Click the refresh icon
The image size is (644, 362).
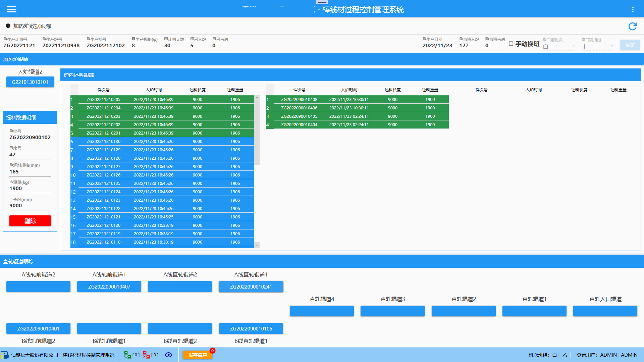click(x=633, y=26)
